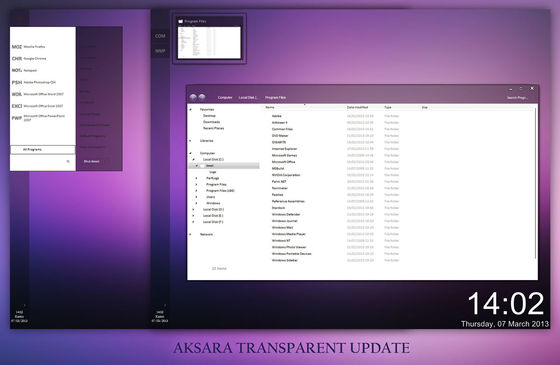Expand the Windows folder node
Viewport: 560px width, 365px height.
point(196,203)
